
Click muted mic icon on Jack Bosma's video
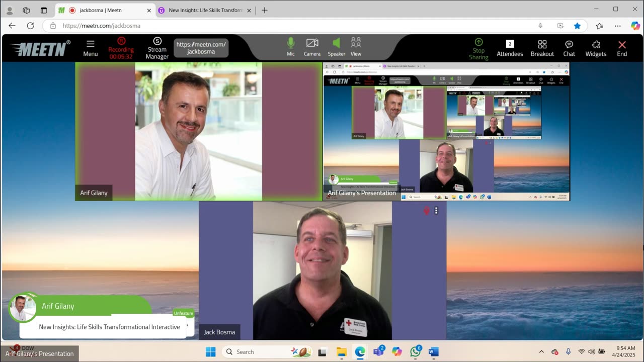[x=427, y=211]
